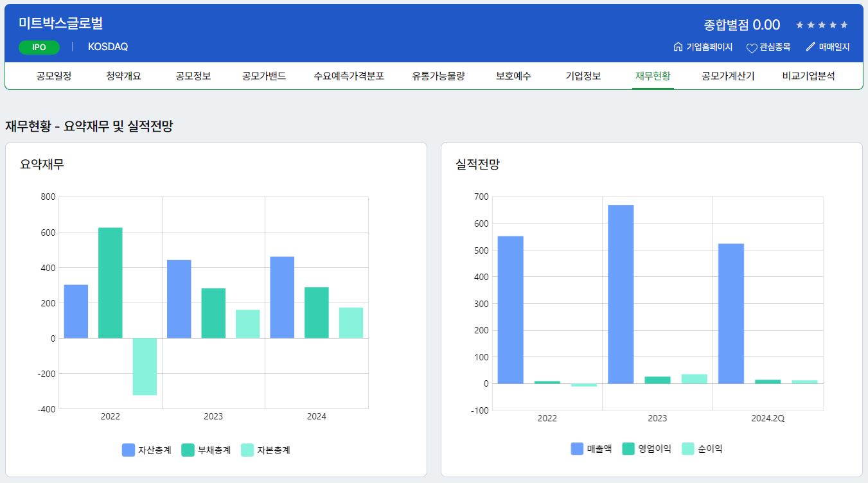The height and width of the screenshot is (483, 868).
Task: Click the 2022 부채총계 bar
Action: 111,283
